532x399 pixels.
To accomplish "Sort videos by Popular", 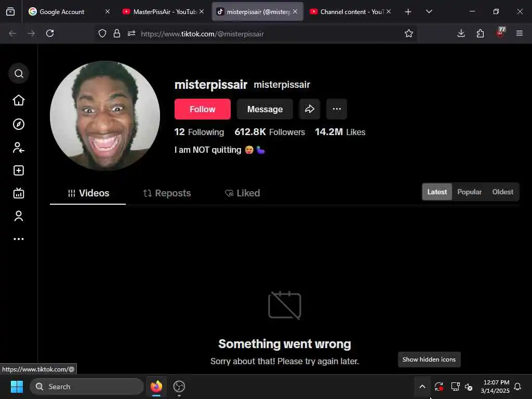I will (x=469, y=192).
